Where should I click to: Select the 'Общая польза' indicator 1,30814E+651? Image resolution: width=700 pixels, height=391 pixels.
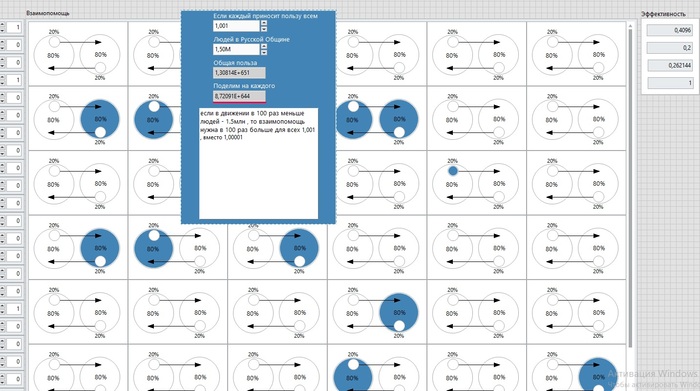click(239, 73)
